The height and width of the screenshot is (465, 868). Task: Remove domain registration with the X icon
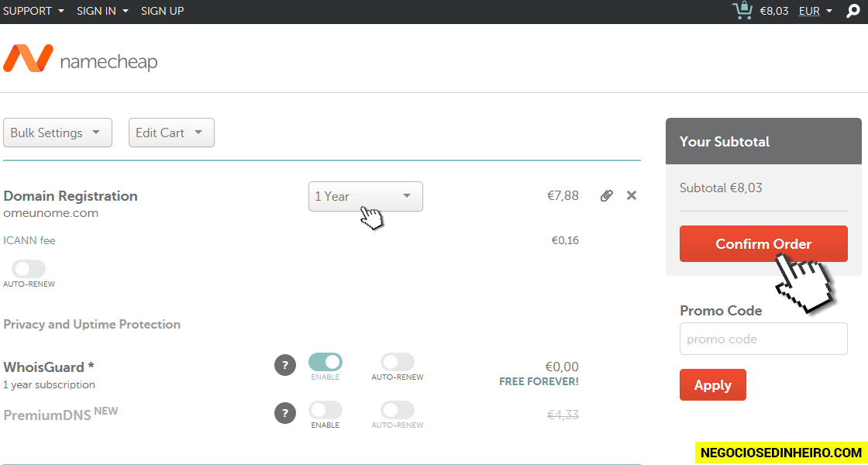[632, 195]
